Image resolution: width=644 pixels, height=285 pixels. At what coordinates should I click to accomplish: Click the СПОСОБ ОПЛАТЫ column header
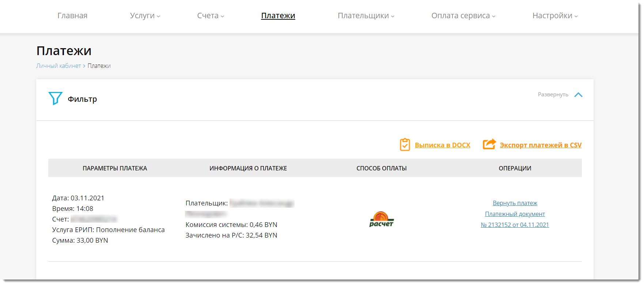(382, 168)
